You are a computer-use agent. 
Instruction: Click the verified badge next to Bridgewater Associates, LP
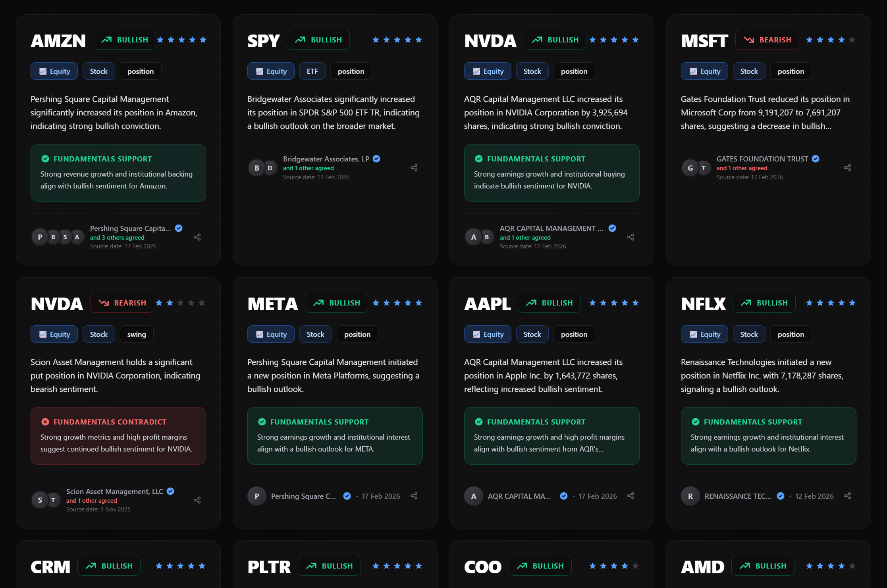coord(376,159)
